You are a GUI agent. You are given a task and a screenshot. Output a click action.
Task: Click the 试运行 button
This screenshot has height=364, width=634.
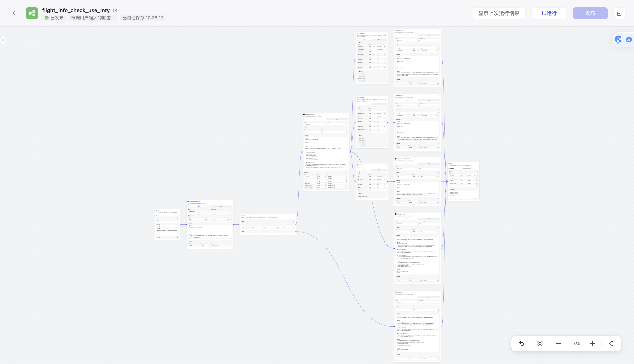549,13
